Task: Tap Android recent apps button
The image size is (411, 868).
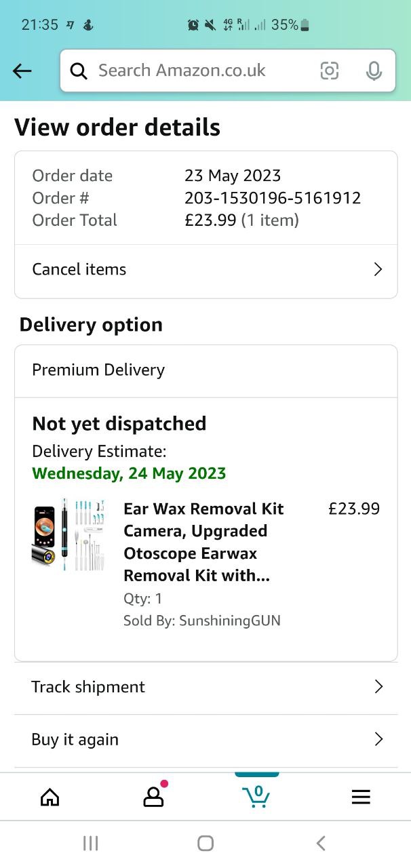Action: coord(90,843)
